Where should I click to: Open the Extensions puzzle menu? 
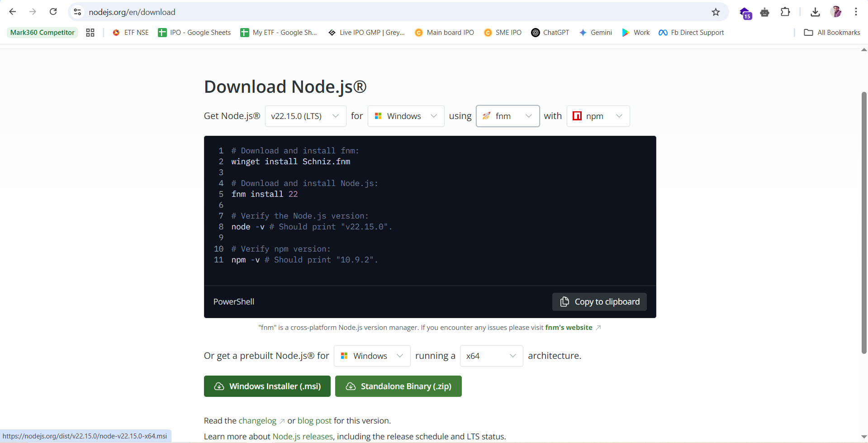point(785,12)
